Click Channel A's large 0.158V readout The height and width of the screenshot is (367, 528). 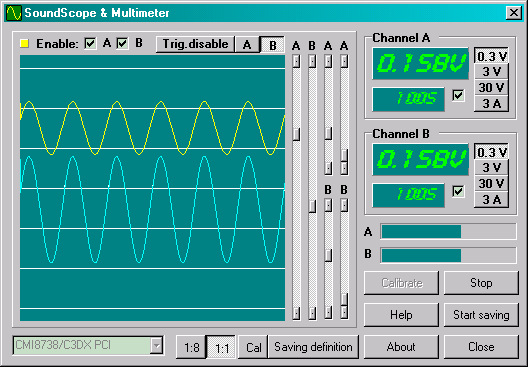[x=420, y=64]
